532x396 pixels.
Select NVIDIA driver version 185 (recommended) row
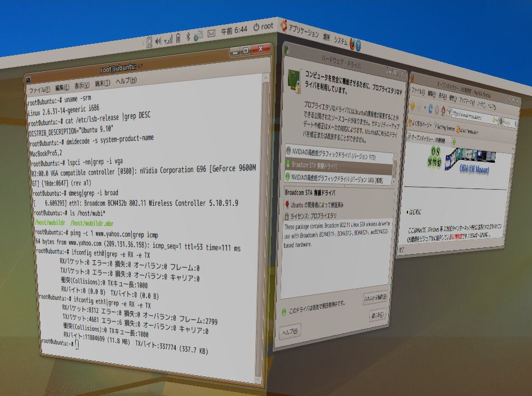(x=338, y=178)
